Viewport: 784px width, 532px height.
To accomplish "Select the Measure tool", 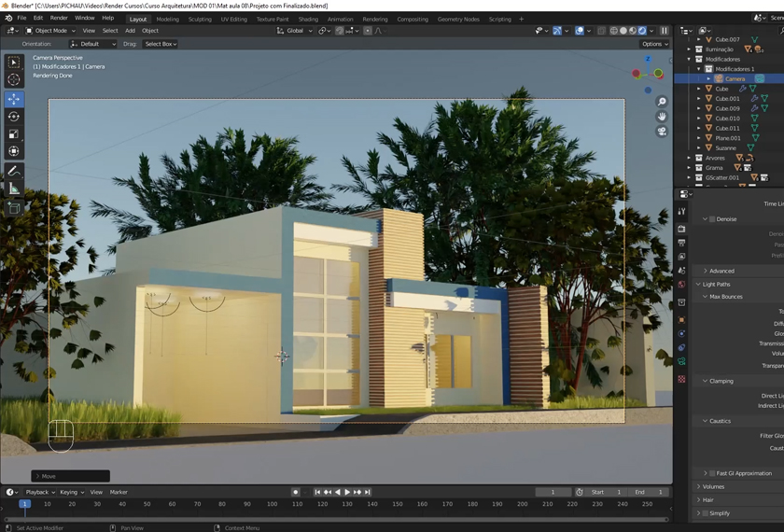I will 14,189.
